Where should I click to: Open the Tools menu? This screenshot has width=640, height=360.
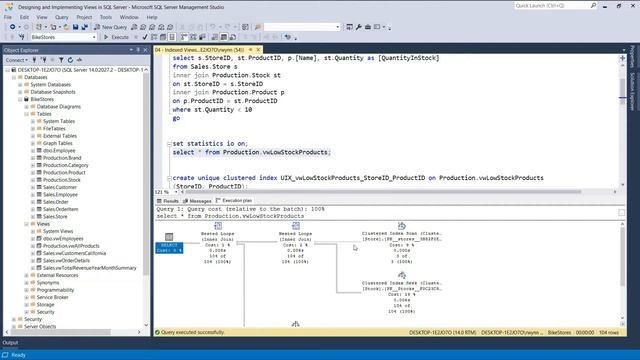(x=106, y=17)
